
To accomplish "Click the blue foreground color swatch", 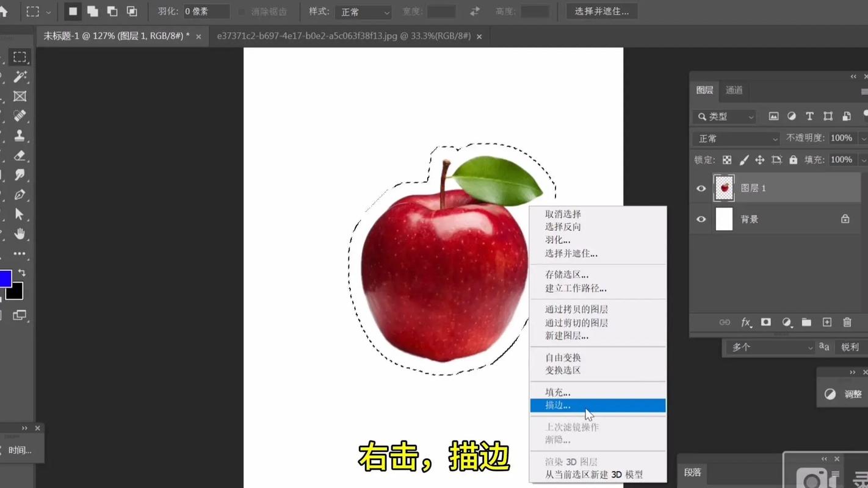I will (5, 279).
